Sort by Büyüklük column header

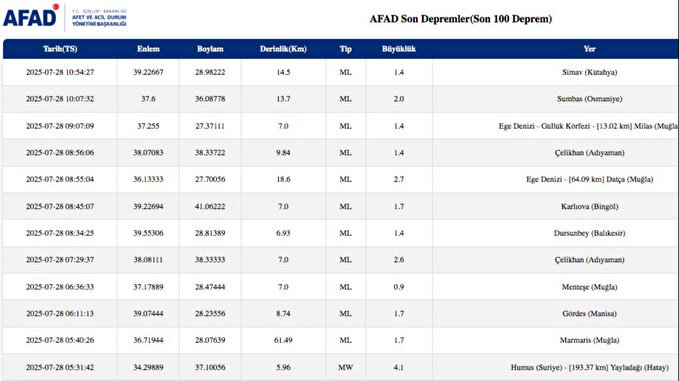click(x=399, y=49)
